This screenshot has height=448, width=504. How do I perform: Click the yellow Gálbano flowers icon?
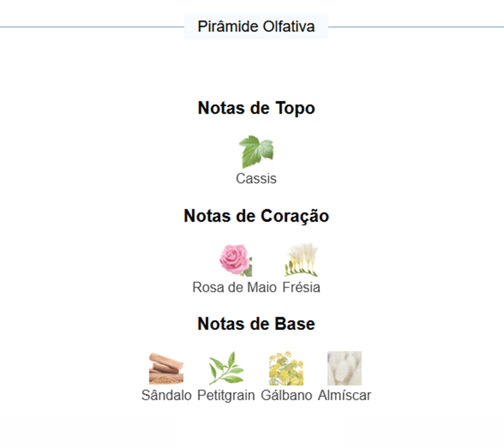286,368
